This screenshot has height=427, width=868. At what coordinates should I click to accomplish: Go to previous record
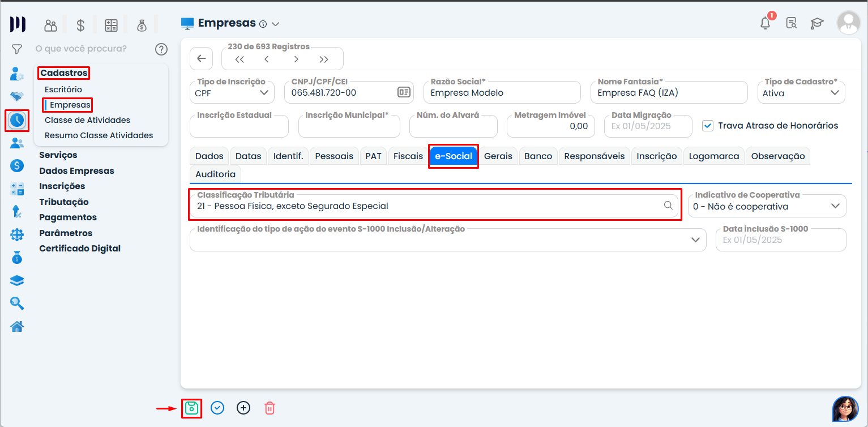pos(267,59)
